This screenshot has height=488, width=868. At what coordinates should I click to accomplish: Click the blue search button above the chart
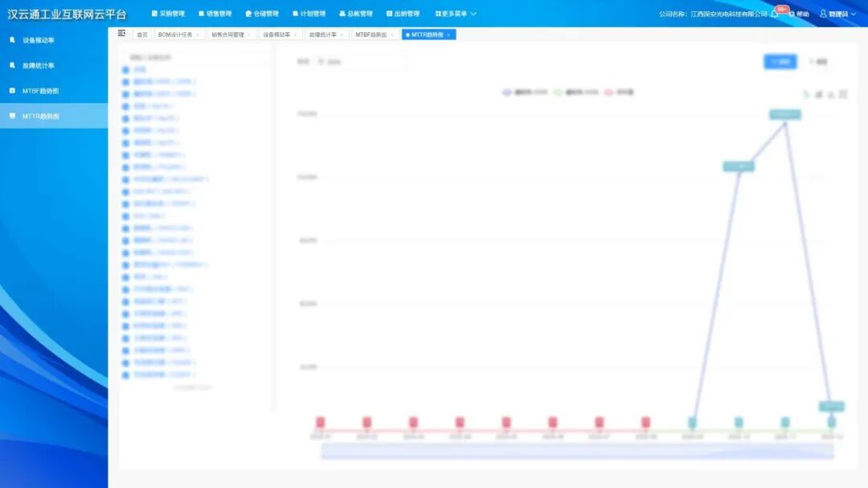(780, 62)
